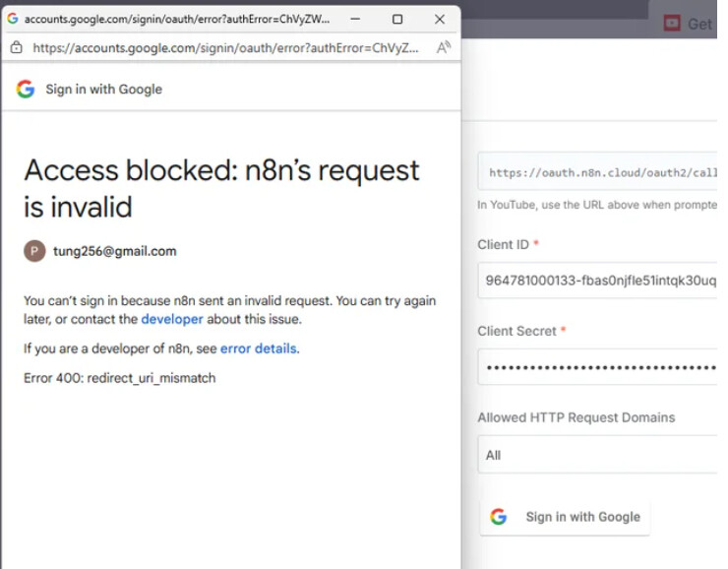Click the oauth.n8n.cloud redirect URL box
728x569 pixels.
[x=600, y=172]
